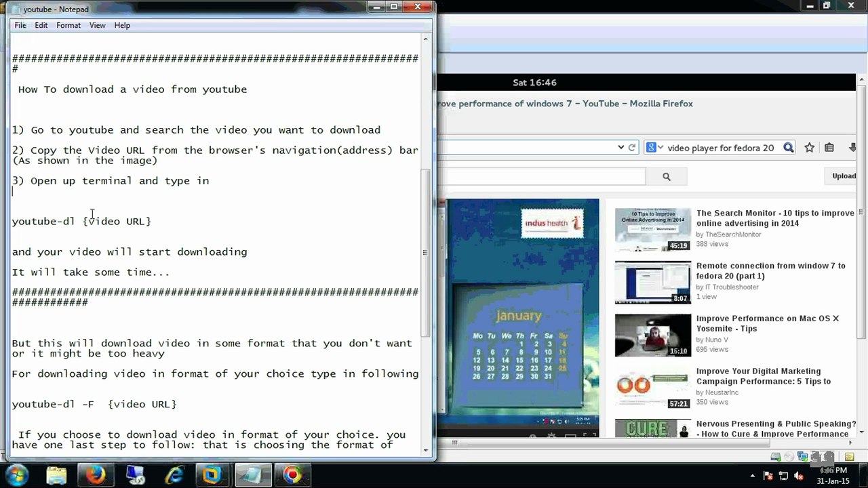Click Notepad scrollbar up arrow
The width and height of the screenshot is (868, 488).
[x=426, y=39]
